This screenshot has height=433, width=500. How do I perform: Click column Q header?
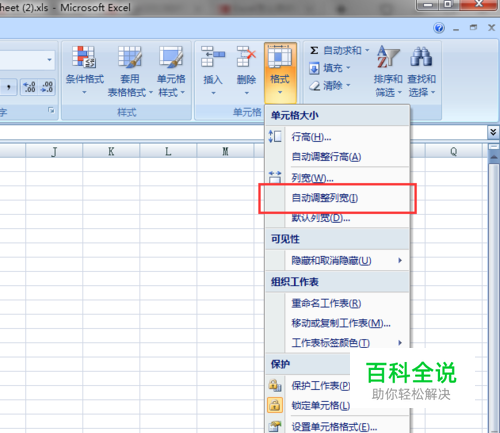454,151
